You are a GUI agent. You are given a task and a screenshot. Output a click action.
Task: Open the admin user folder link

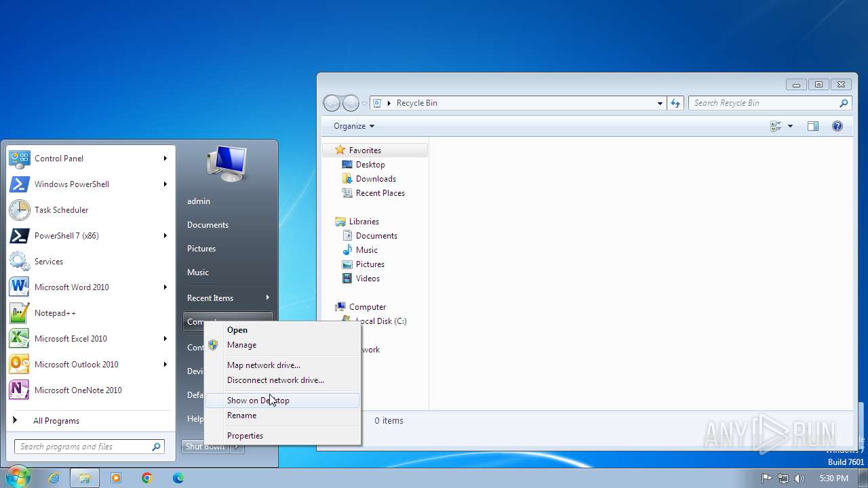coord(199,201)
